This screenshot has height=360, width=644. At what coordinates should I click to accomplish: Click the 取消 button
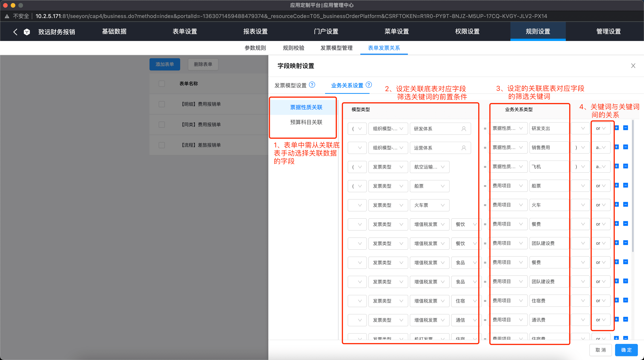point(600,350)
